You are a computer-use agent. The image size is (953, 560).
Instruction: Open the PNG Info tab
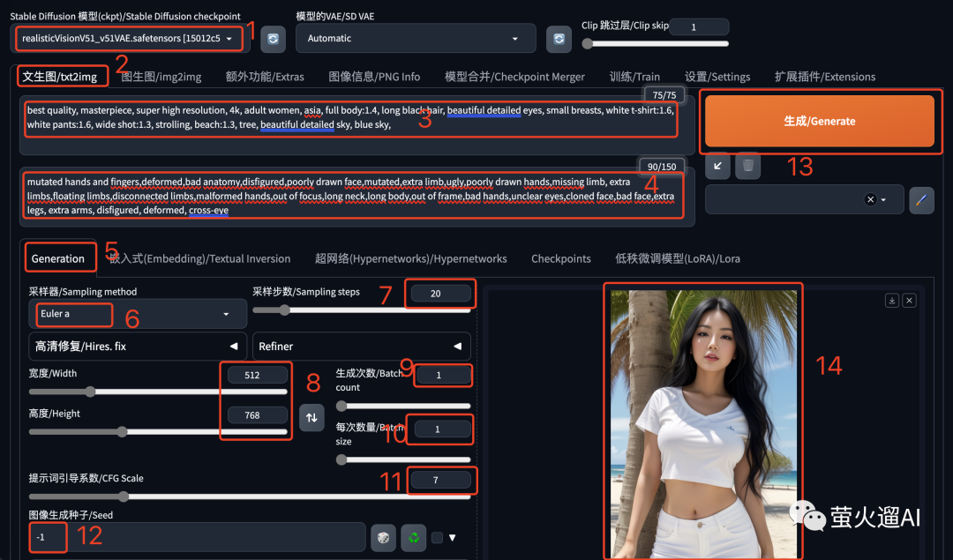tap(374, 77)
